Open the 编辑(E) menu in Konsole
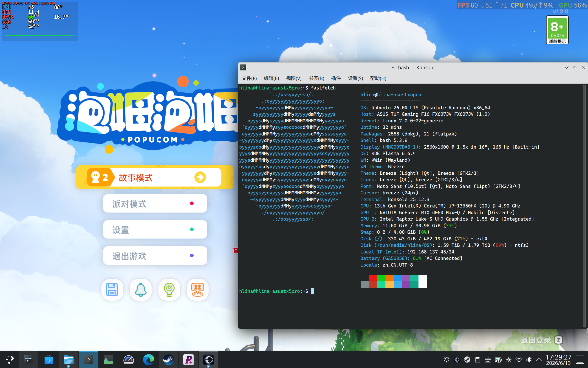Image resolution: width=588 pixels, height=368 pixels. pyautogui.click(x=271, y=78)
